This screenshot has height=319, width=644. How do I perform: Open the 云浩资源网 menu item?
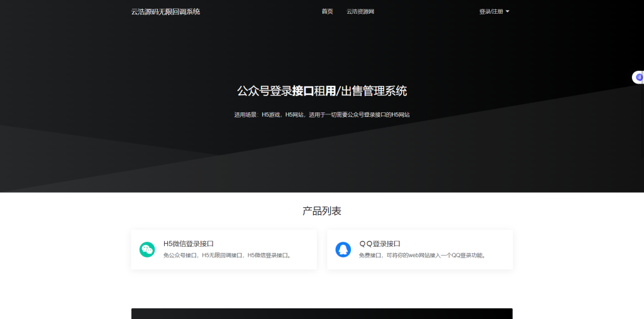click(360, 11)
